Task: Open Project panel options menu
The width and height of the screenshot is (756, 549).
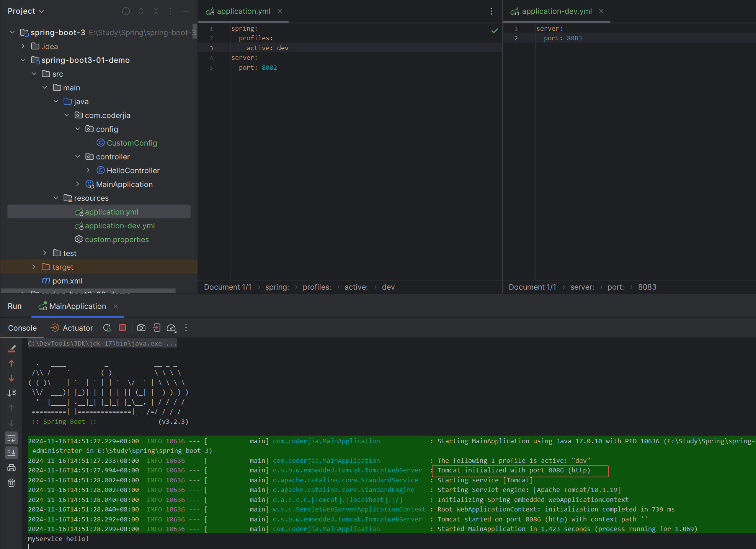Action: tap(171, 11)
